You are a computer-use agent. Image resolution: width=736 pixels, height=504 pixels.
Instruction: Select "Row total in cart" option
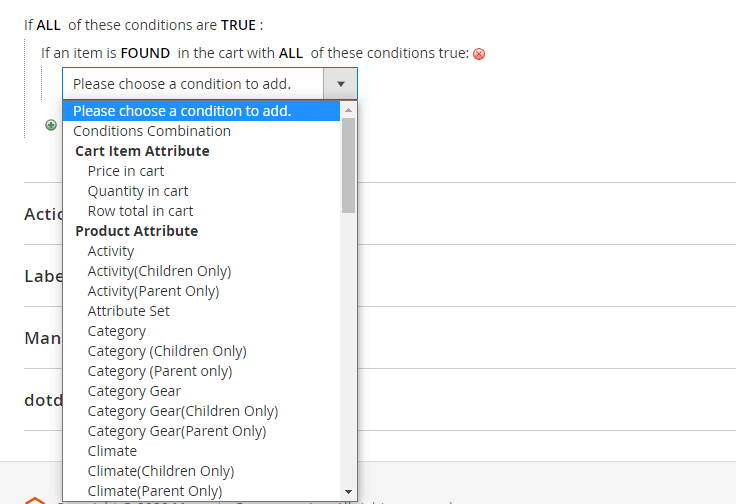click(x=140, y=211)
